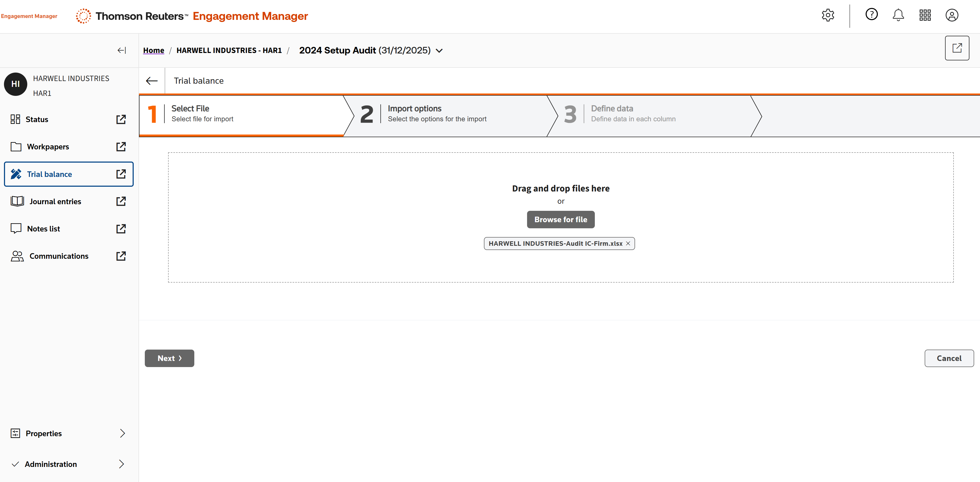
Task: Select Journal entries in sidebar
Action: click(55, 201)
